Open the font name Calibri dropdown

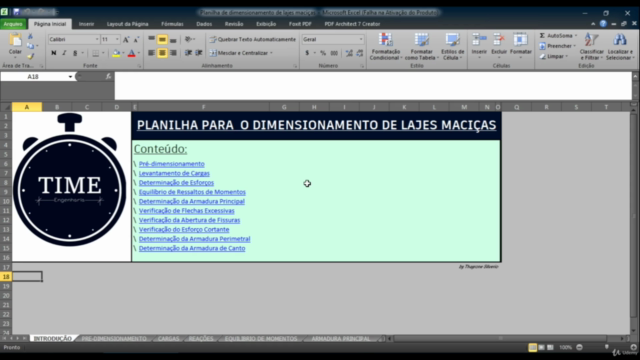[x=97, y=39]
